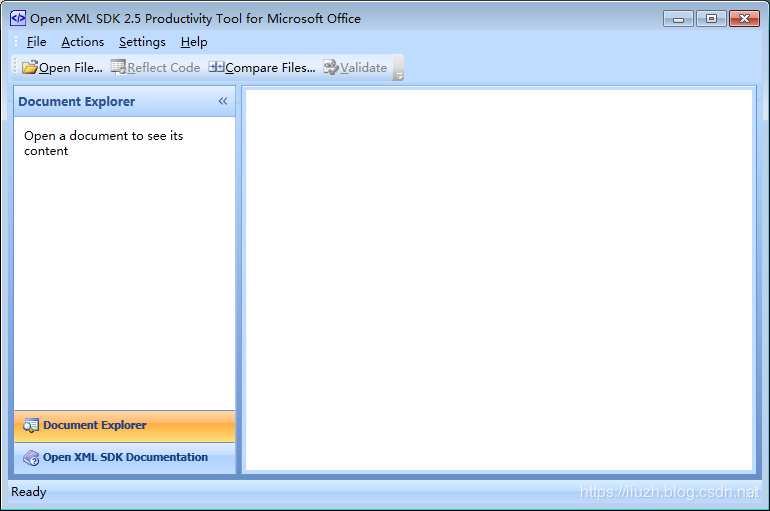Image resolution: width=770 pixels, height=511 pixels.
Task: Click the Document Explorer magnifier icon
Action: coord(31,426)
